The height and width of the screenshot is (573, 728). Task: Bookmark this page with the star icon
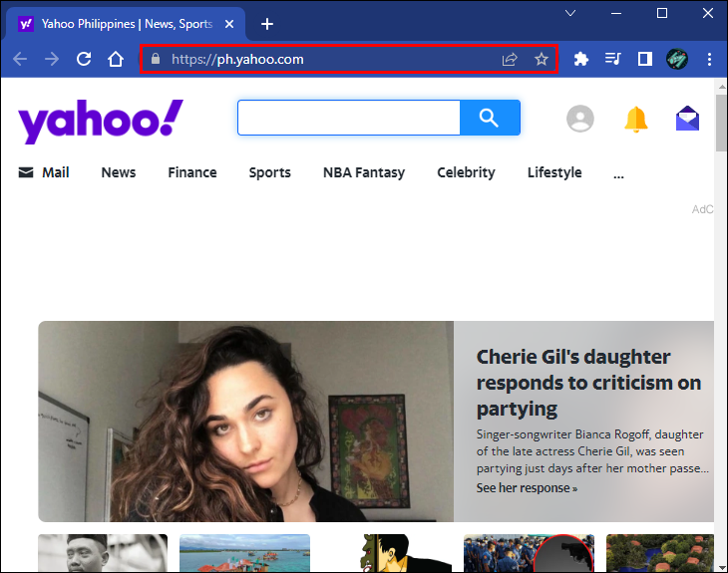click(541, 59)
